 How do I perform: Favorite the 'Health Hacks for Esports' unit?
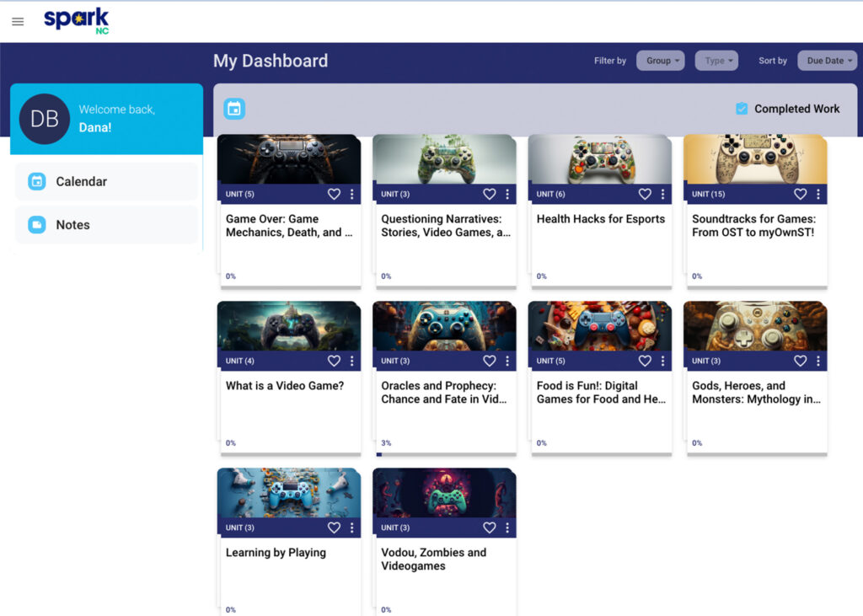(x=644, y=194)
